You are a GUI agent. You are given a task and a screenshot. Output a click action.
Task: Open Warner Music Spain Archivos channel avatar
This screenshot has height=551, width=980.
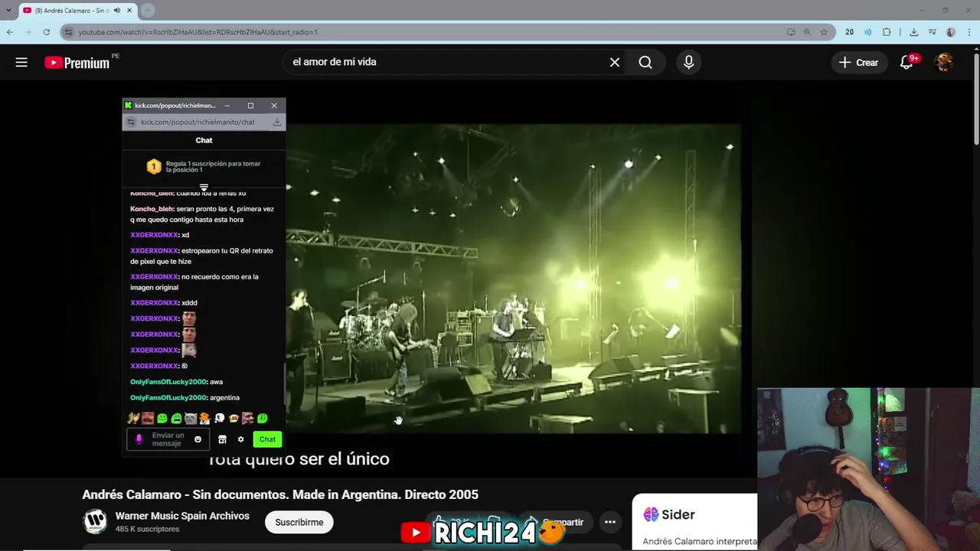(x=95, y=522)
